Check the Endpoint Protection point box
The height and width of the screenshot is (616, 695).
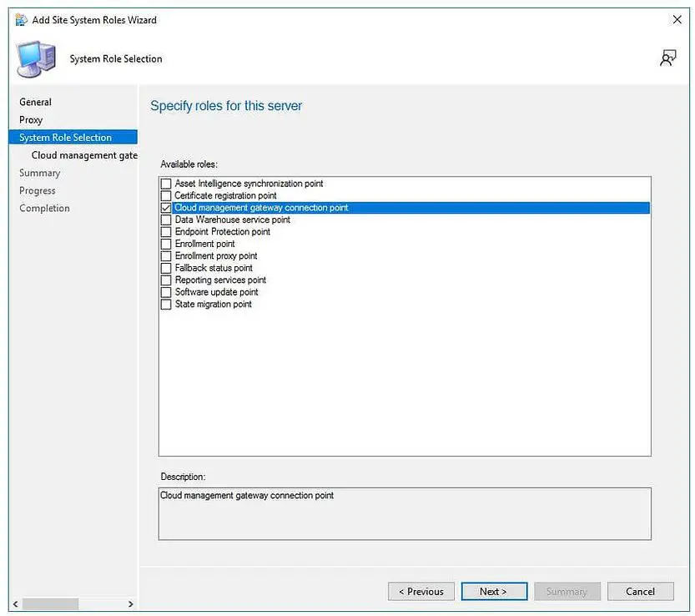[165, 231]
